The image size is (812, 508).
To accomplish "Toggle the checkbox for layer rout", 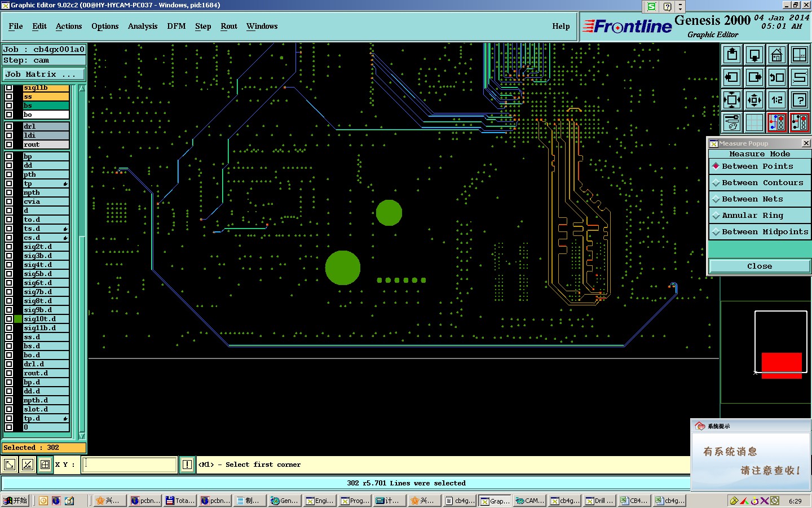I will coord(9,144).
